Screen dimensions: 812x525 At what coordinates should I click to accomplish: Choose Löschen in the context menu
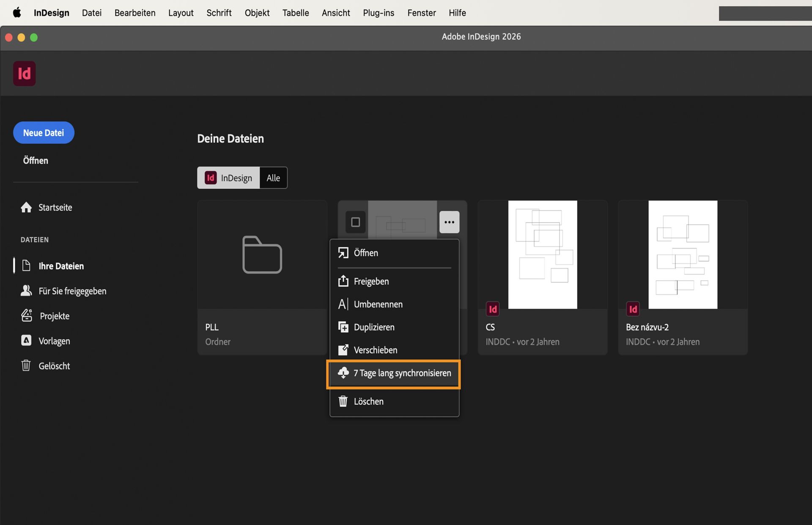368,401
